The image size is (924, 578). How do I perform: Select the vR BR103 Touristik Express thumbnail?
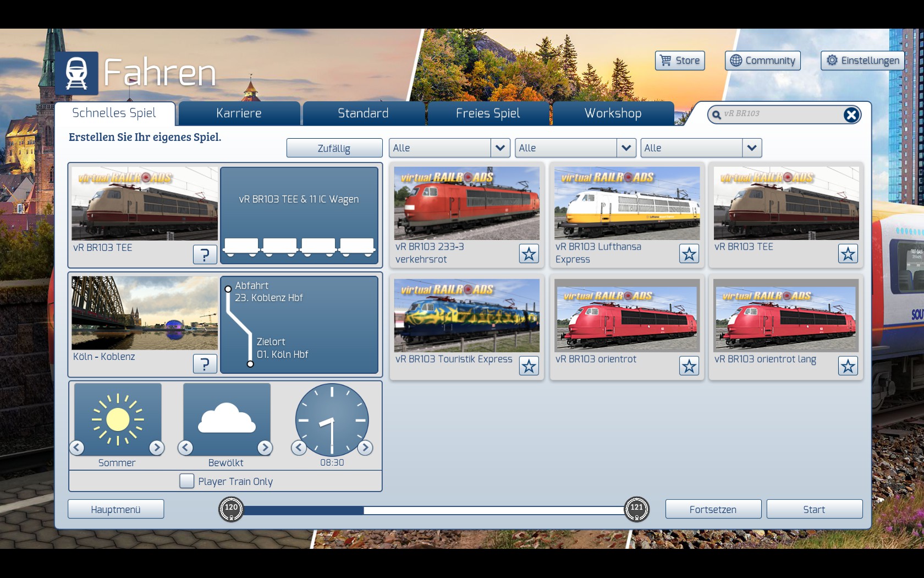point(467,315)
